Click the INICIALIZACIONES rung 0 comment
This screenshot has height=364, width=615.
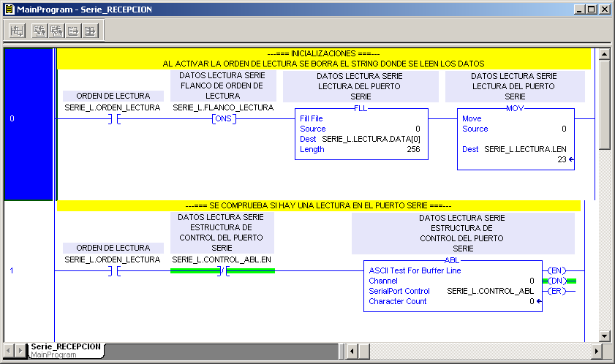pos(323,58)
